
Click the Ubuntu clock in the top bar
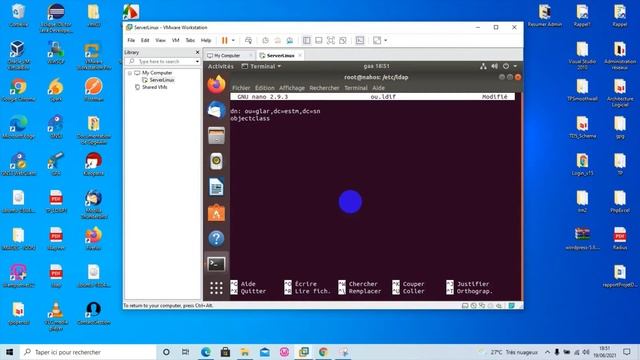coord(376,66)
